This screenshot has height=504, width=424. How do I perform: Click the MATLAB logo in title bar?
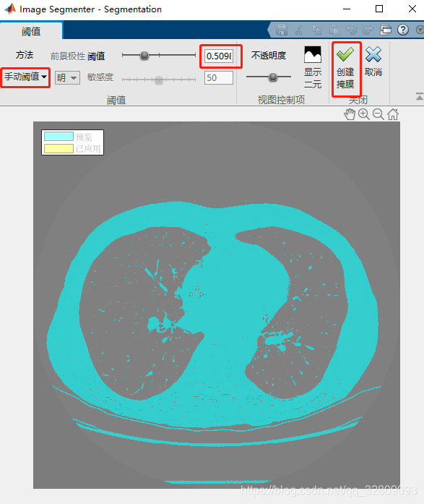click(x=10, y=9)
